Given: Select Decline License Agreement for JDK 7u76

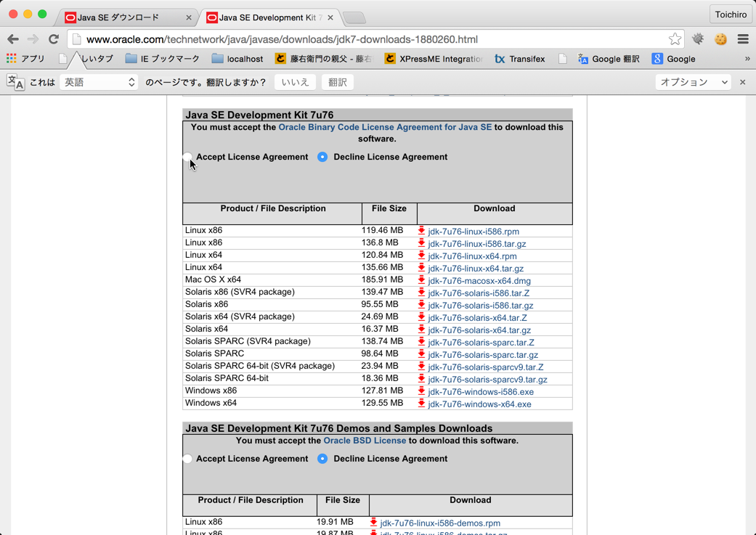Looking at the screenshot, I should click(x=322, y=157).
